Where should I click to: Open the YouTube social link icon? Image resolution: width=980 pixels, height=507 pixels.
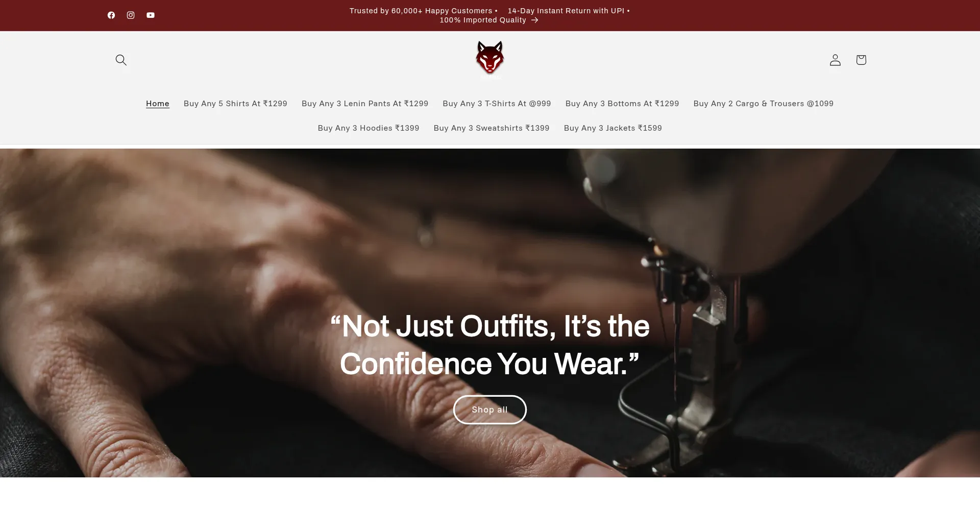point(151,15)
